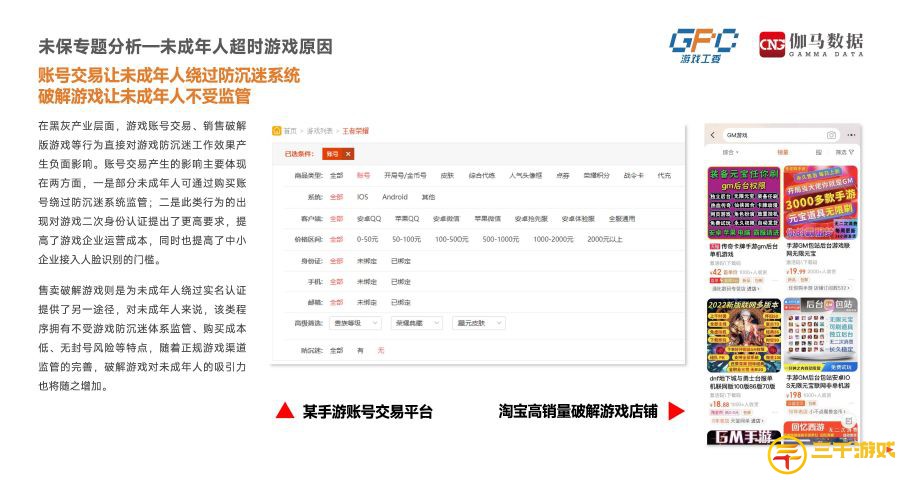Select 未绑定 in the 手机 row

367,282
